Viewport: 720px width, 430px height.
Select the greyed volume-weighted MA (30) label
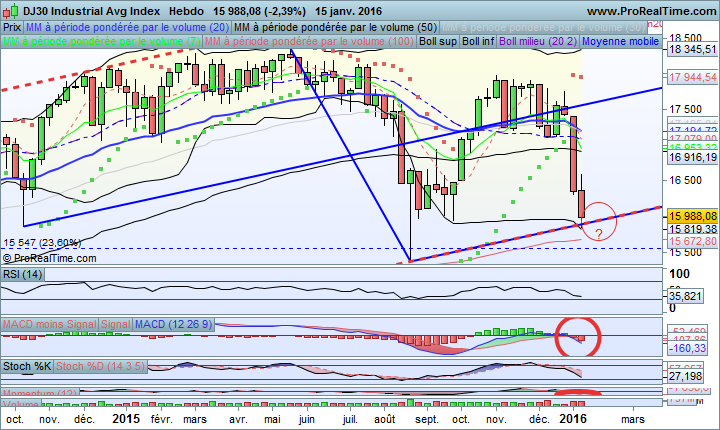544,28
